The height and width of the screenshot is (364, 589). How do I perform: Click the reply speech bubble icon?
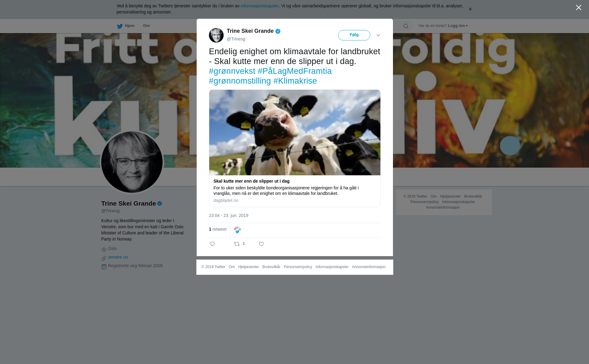[x=212, y=244]
